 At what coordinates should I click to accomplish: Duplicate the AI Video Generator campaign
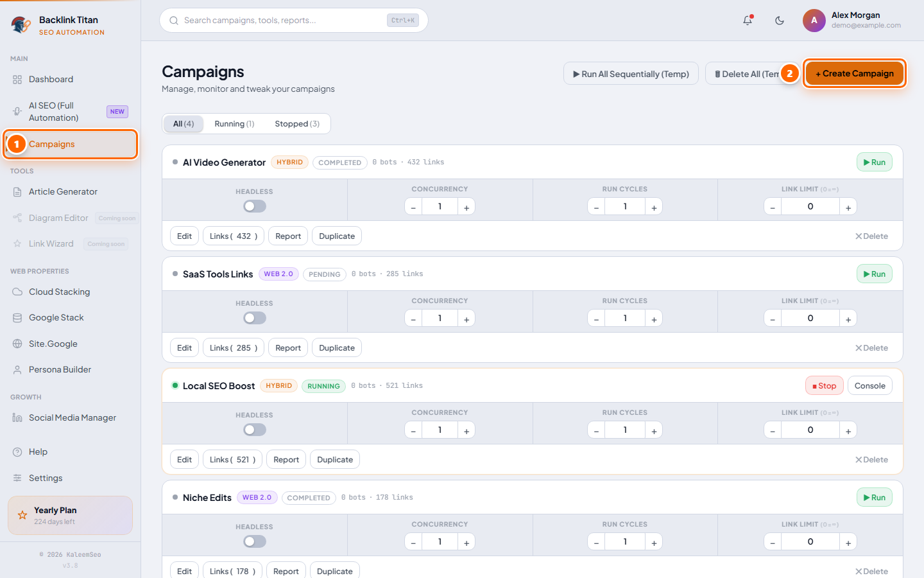(x=337, y=236)
